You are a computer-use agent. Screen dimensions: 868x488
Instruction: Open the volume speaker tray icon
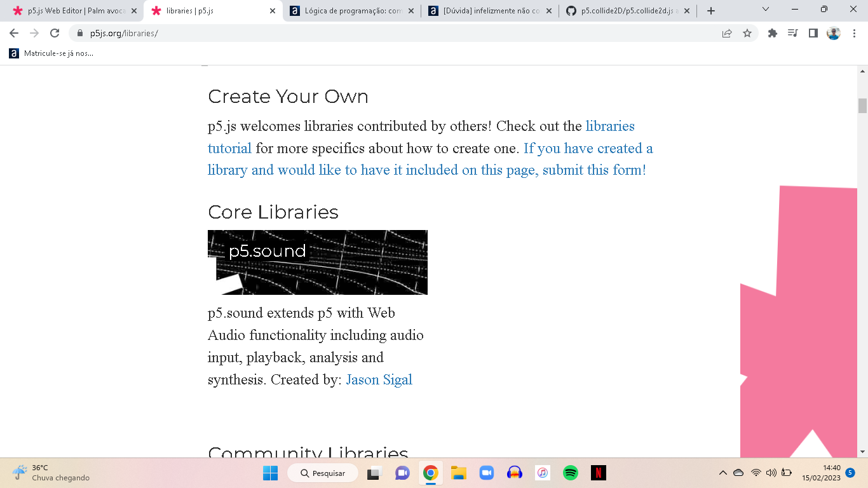(x=771, y=473)
